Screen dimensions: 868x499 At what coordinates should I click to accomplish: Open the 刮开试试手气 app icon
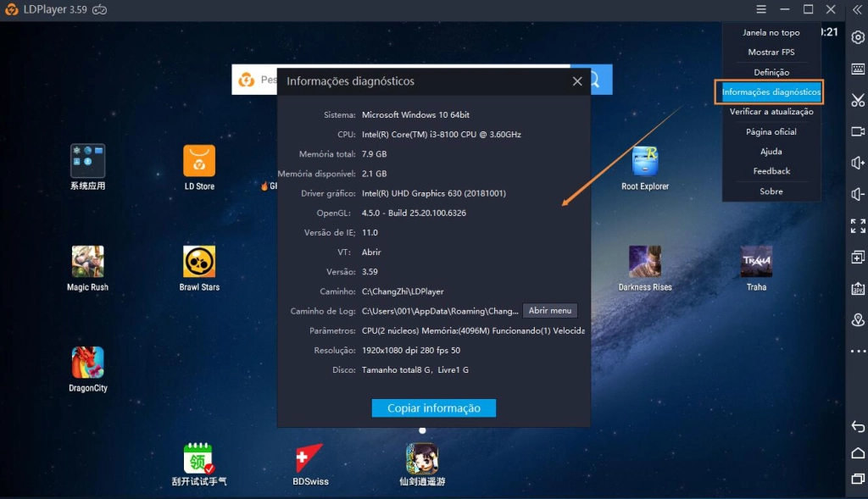199,464
